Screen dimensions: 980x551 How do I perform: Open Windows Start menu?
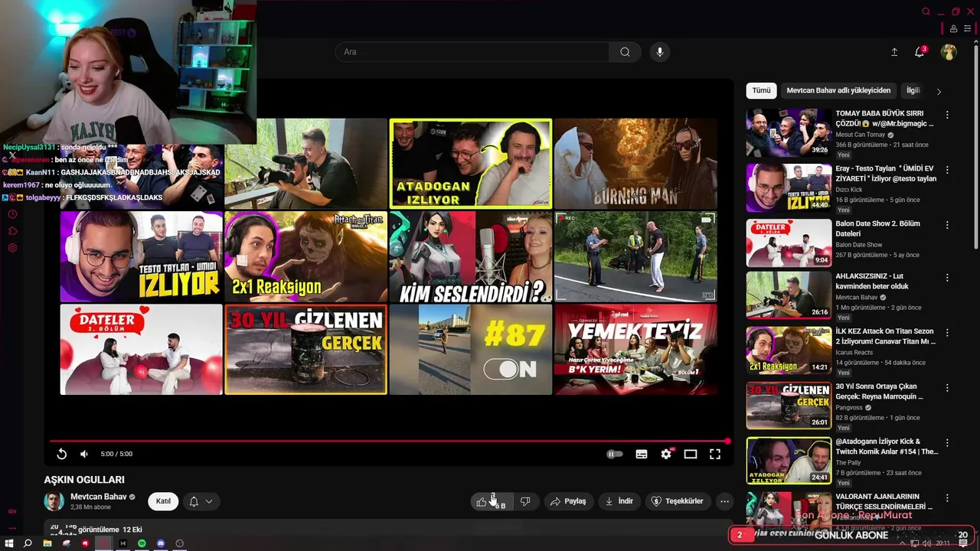(8, 543)
